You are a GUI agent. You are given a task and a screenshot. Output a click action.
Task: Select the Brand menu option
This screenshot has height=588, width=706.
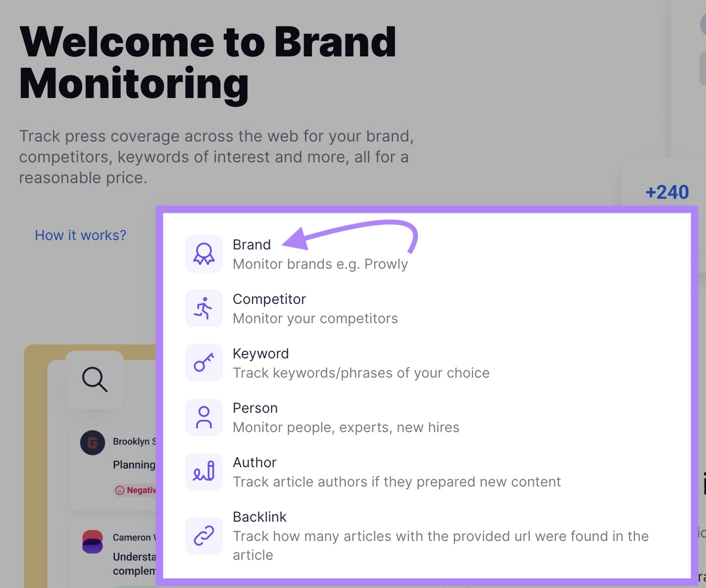252,245
